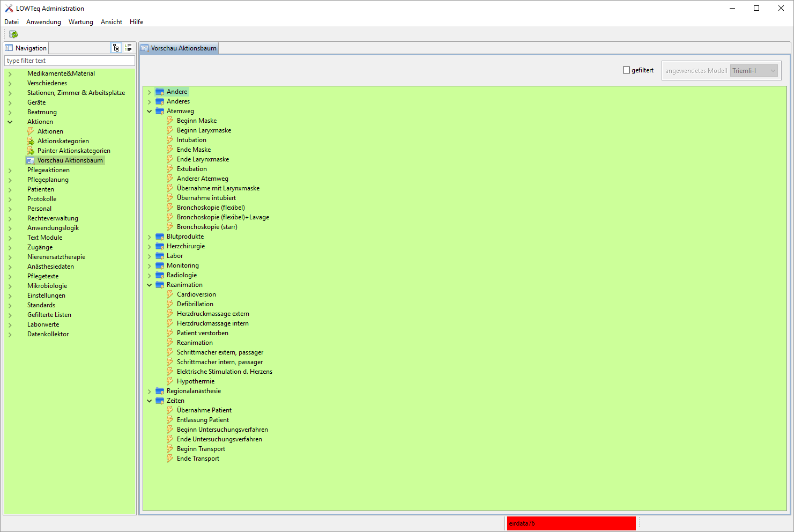794x532 pixels.
Task: Collapse the Aktionen navigation node
Action: 10,122
